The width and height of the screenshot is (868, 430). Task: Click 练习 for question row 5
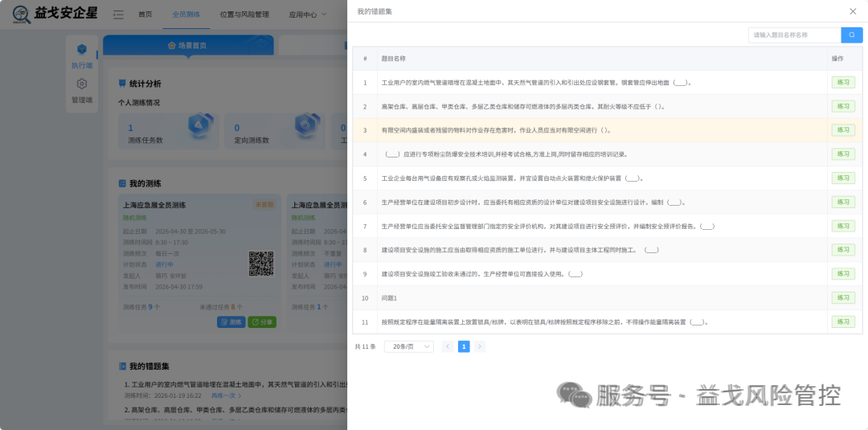[843, 178]
